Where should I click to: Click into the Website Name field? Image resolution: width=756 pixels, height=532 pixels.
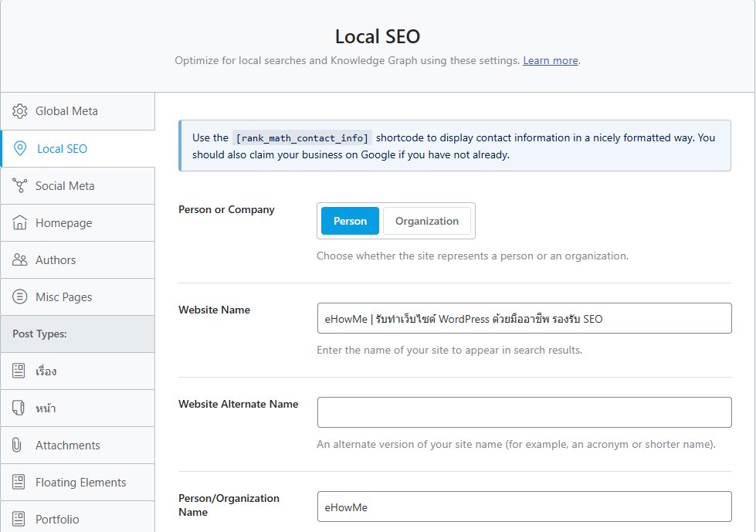524,318
